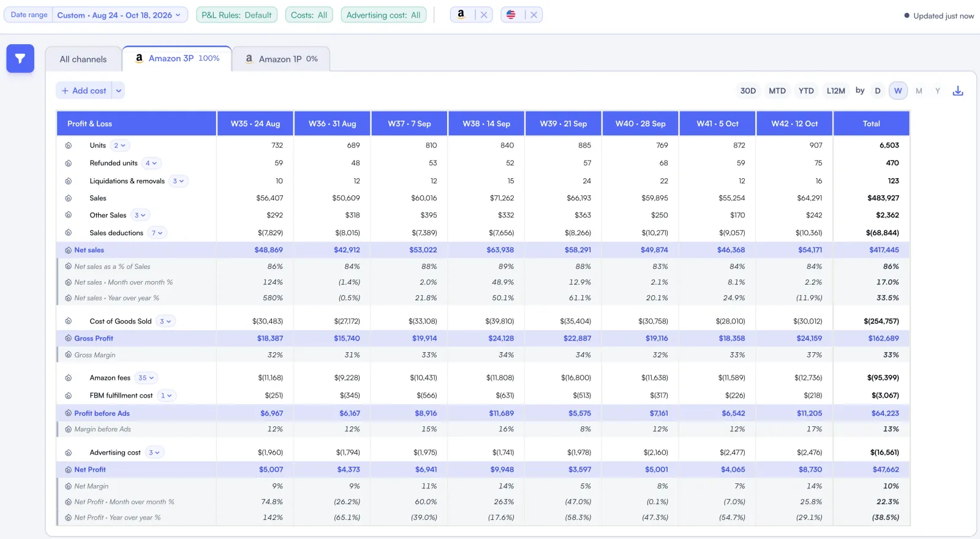The height and width of the screenshot is (539, 980).
Task: Select the L12M quick range
Action: (836, 91)
